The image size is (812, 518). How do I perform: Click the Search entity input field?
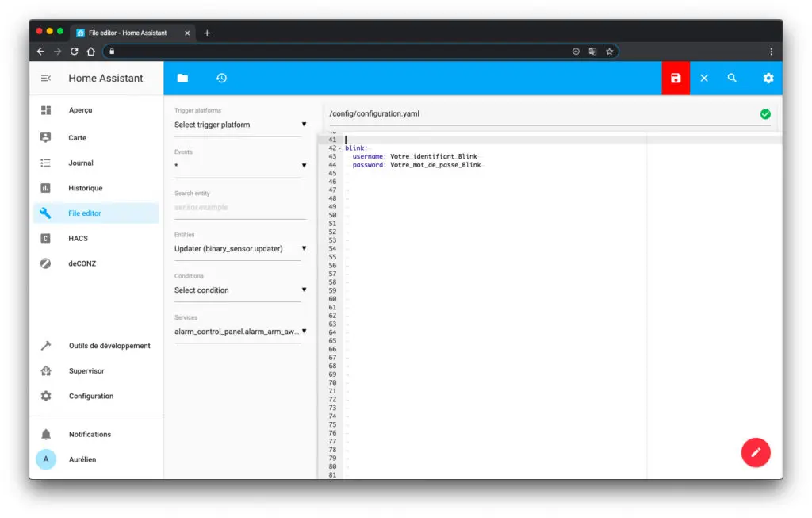[240, 208]
